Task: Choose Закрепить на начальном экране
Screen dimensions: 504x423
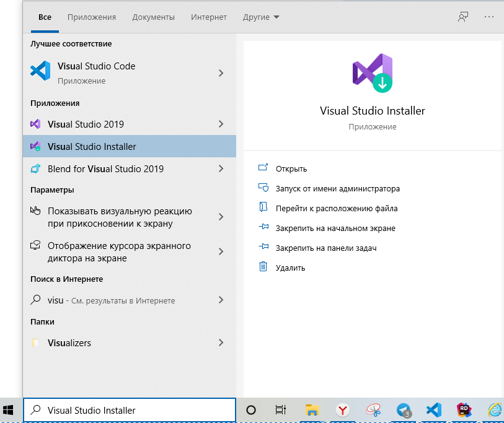Action: pyautogui.click(x=335, y=229)
